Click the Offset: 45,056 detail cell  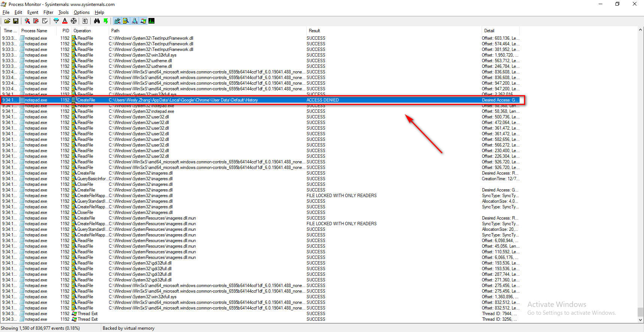coord(500,246)
